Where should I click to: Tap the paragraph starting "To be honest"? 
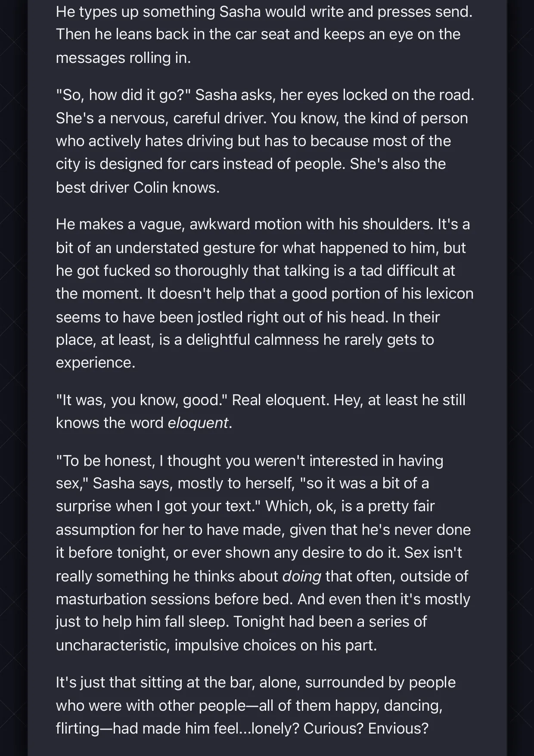[263, 553]
